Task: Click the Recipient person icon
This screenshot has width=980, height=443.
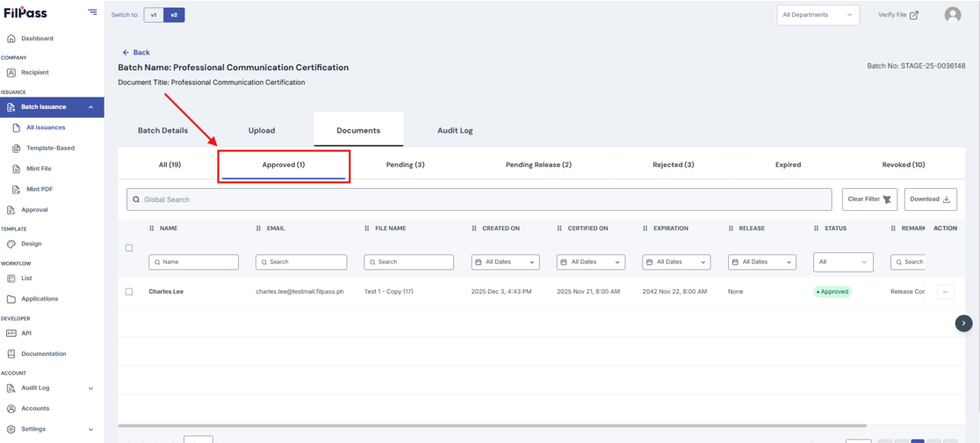Action: point(11,73)
